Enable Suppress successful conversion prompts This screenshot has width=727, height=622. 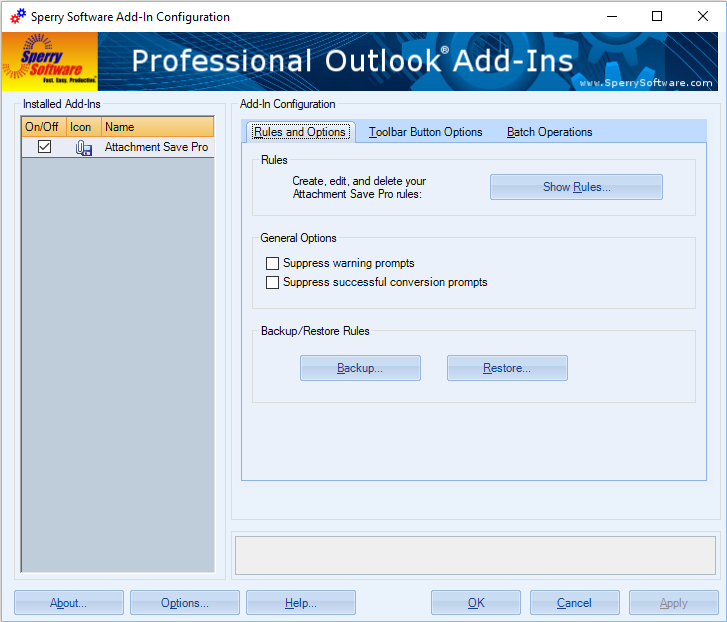272,282
